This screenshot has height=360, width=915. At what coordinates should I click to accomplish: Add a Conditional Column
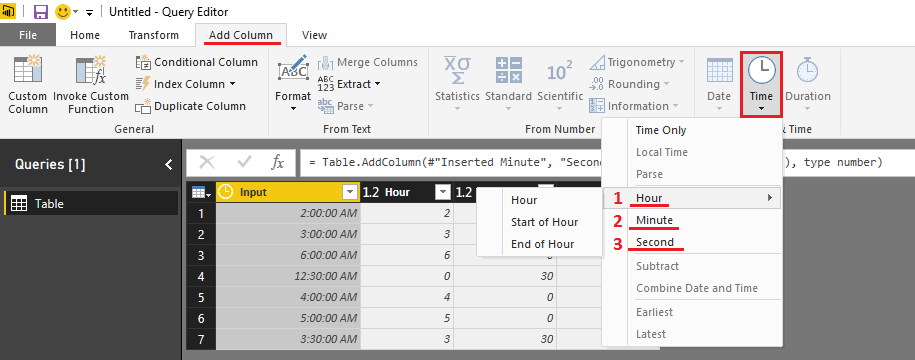(x=197, y=62)
